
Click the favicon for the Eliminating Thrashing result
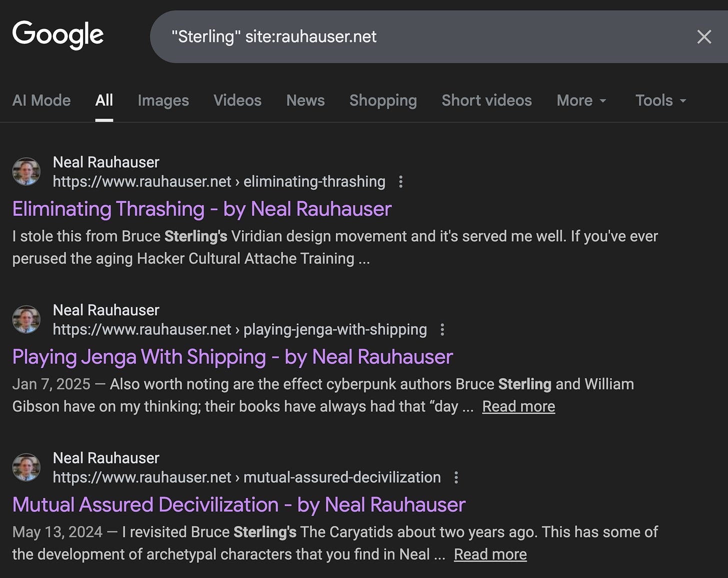pos(26,171)
